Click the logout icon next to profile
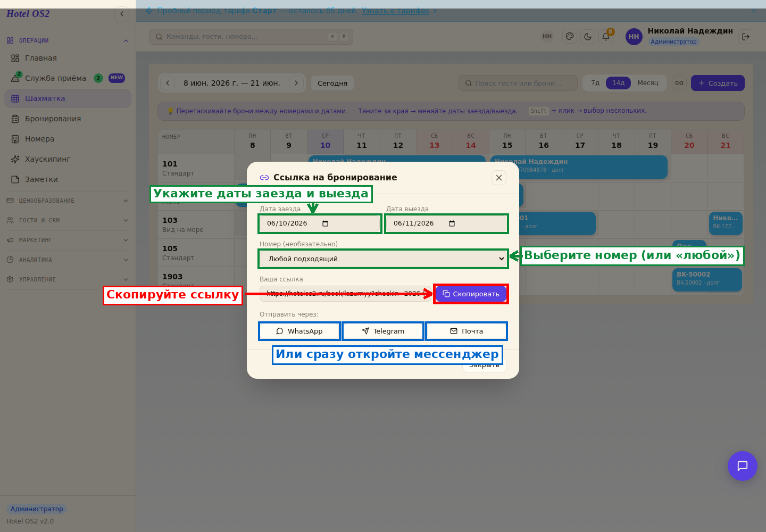The image size is (766, 532). click(746, 37)
